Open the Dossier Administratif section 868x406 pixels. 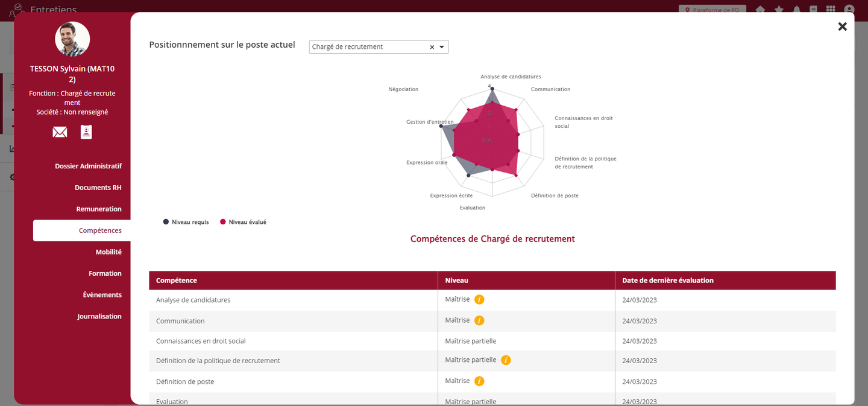(88, 166)
